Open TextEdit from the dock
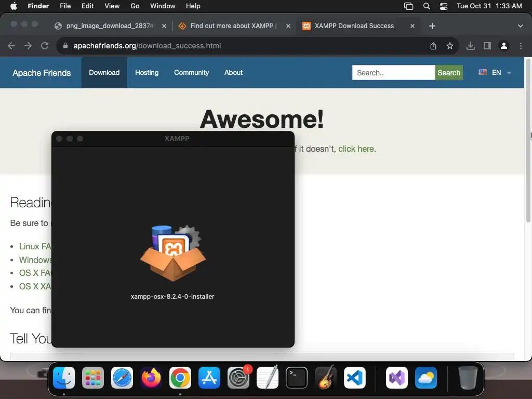Screen dimensions: 532x399 pos(268,378)
